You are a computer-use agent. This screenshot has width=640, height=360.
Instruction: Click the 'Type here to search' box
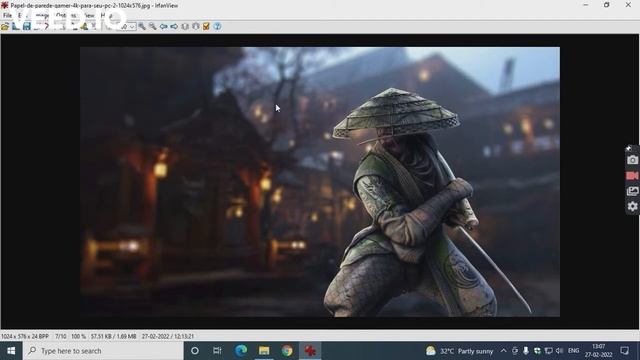[103, 351]
